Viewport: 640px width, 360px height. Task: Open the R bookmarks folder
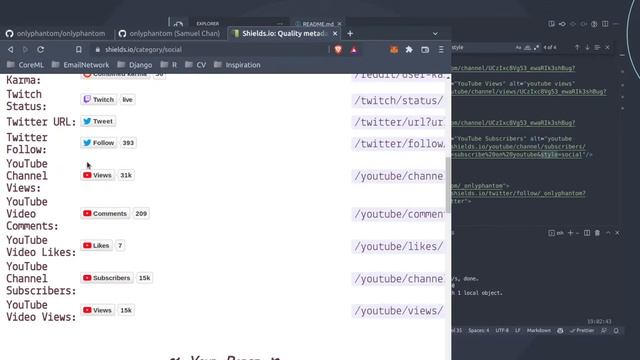(x=169, y=65)
